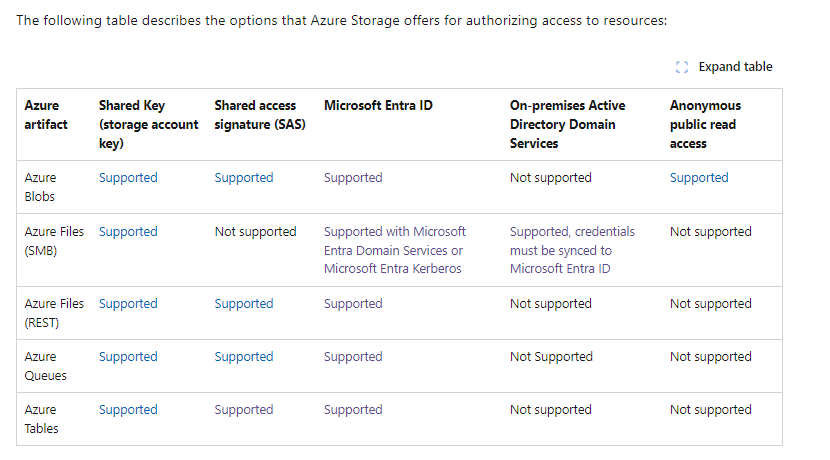830x460 pixels.
Task: Open Azure Blobs anonymous read access Supported link
Action: coord(699,177)
